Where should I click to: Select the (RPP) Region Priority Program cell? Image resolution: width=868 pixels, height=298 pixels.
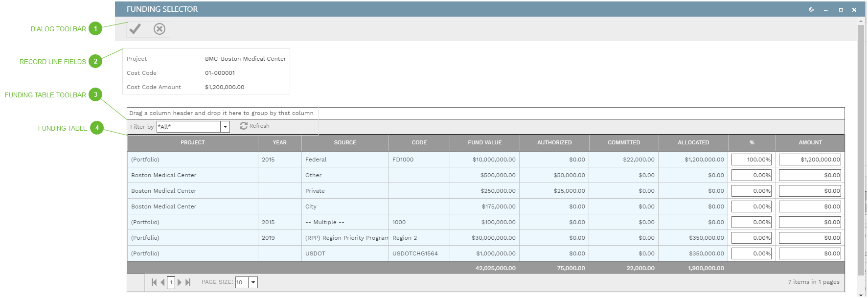[x=345, y=238]
